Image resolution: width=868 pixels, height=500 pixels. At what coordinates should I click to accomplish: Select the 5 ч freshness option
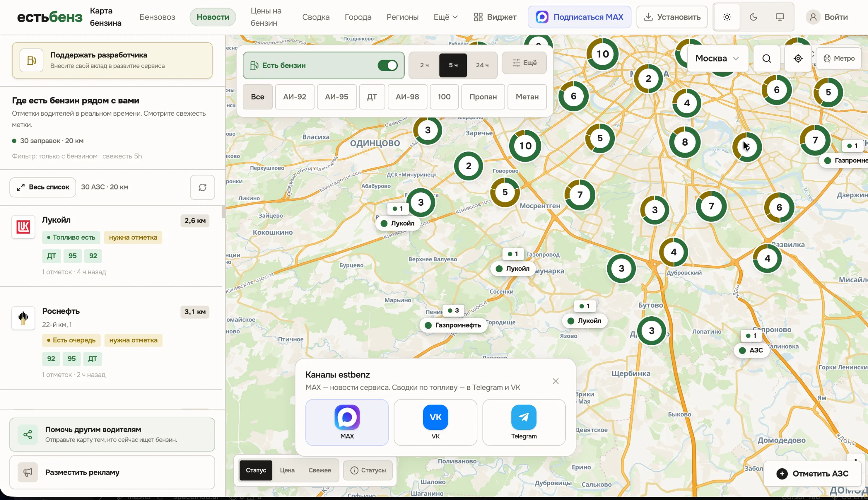coord(453,65)
